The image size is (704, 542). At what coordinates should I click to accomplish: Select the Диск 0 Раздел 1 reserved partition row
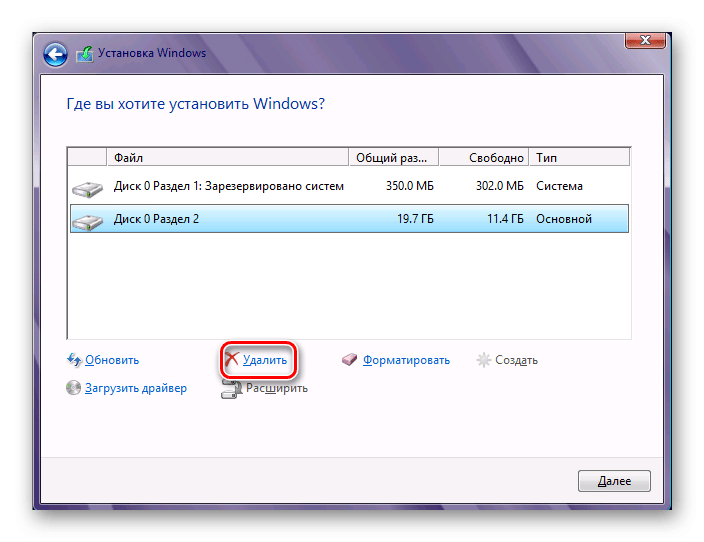click(x=228, y=186)
